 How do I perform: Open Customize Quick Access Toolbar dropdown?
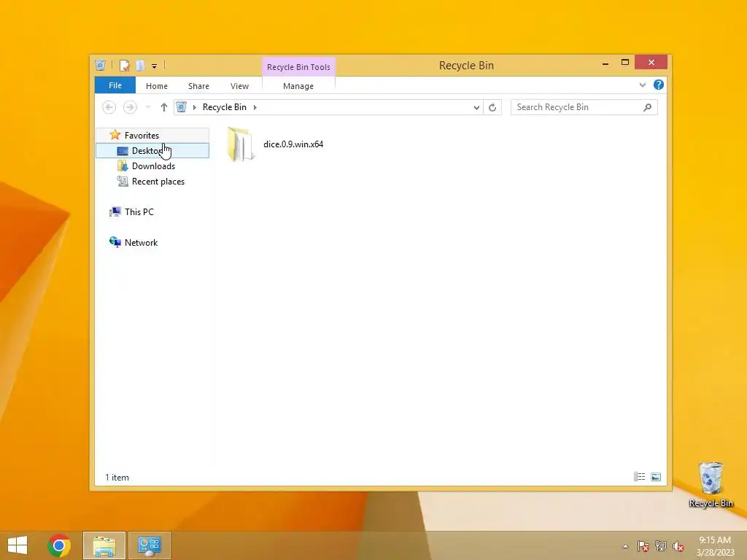point(155,66)
